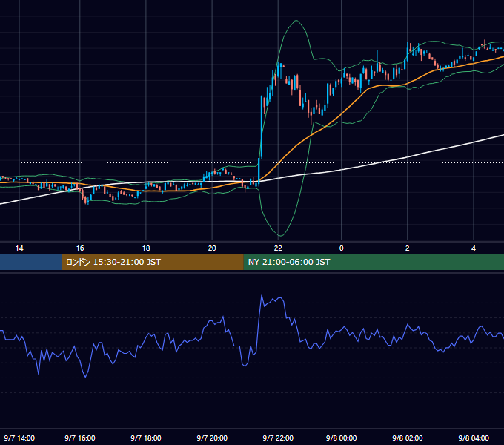Image resolution: width=504 pixels, height=445 pixels.
Task: Click the 9/7 14:00 date label
Action: click(x=19, y=438)
